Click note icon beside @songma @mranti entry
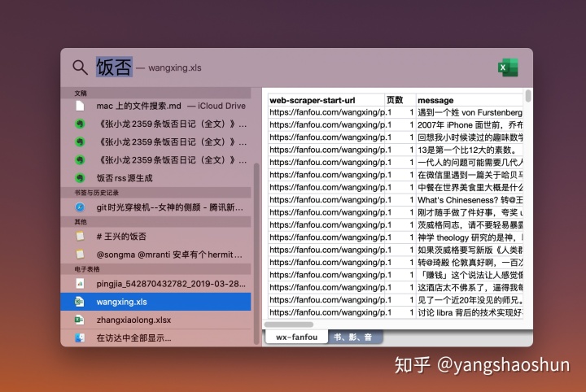This screenshot has height=392, width=586. [80, 255]
